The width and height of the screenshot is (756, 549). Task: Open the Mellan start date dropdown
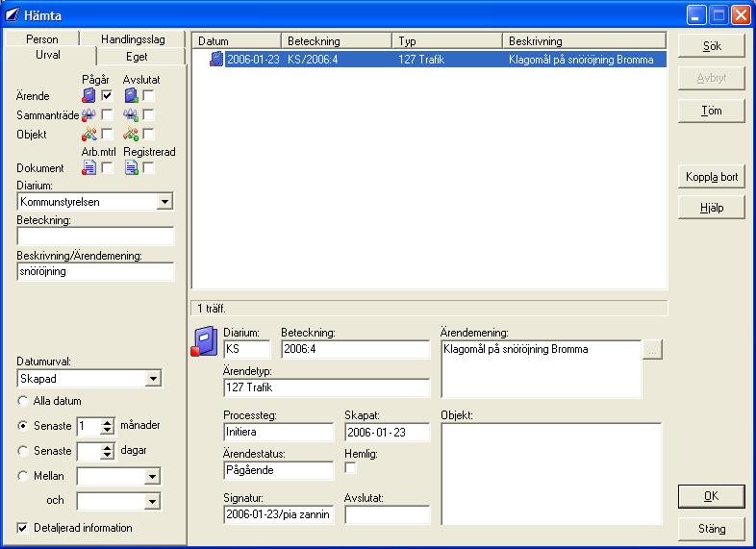pyautogui.click(x=152, y=476)
